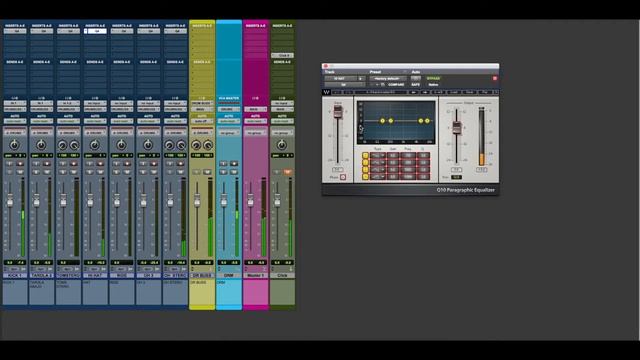Toggle plugin BYPASS
640x360 pixels.
pyautogui.click(x=433, y=78)
